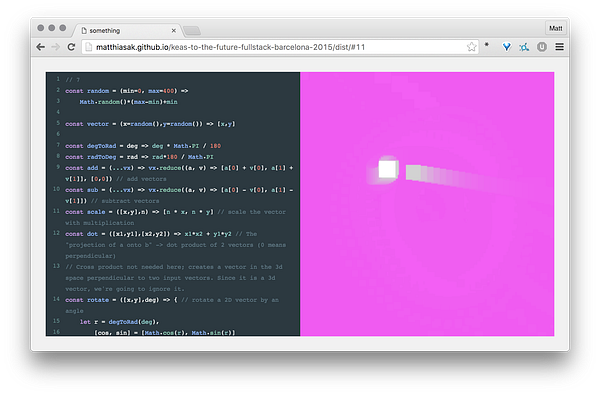Viewport: 600px width, 395px height.
Task: Open the Chrome hamburger menu
Action: point(559,47)
